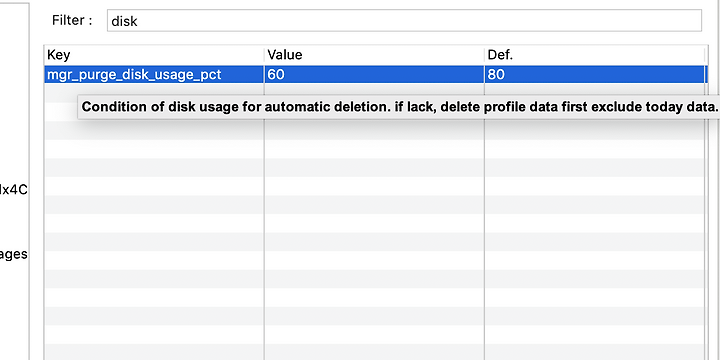
Task: Click empty Value cell in row beside "x4C"
Action: coord(374,186)
